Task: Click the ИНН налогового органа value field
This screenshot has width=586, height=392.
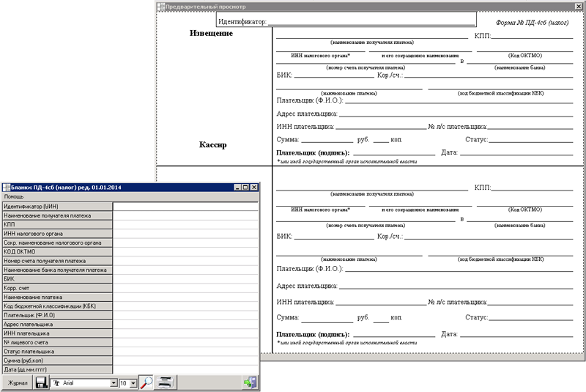Action: pos(185,234)
